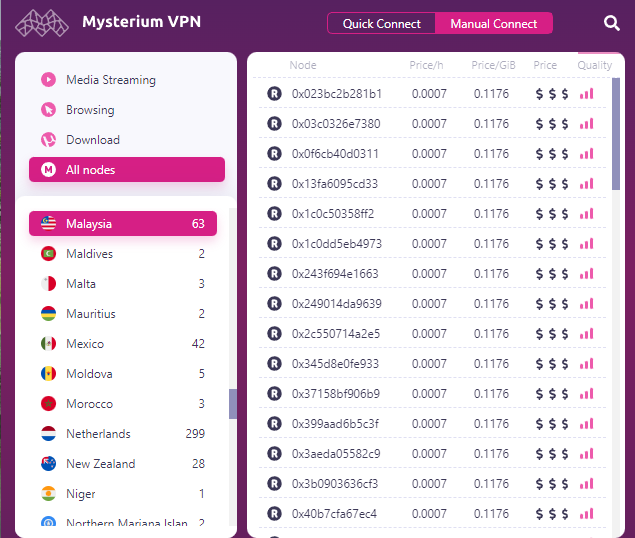The image size is (635, 538).
Task: Choose Mexico in country list
Action: tap(123, 344)
